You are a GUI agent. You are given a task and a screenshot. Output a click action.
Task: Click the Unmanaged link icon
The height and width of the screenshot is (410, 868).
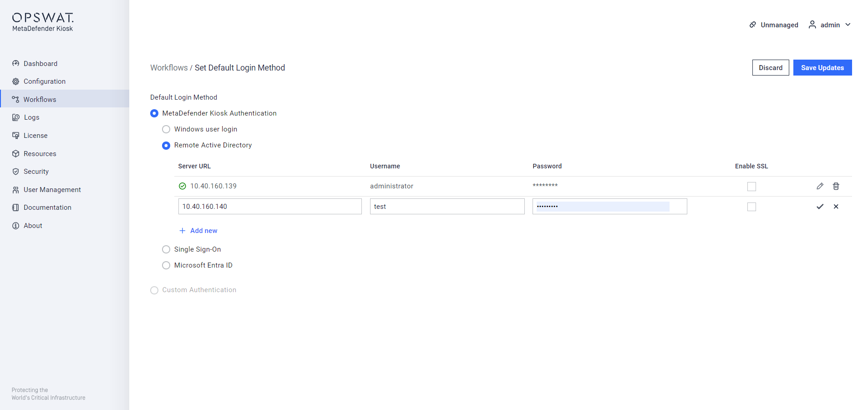tap(753, 25)
